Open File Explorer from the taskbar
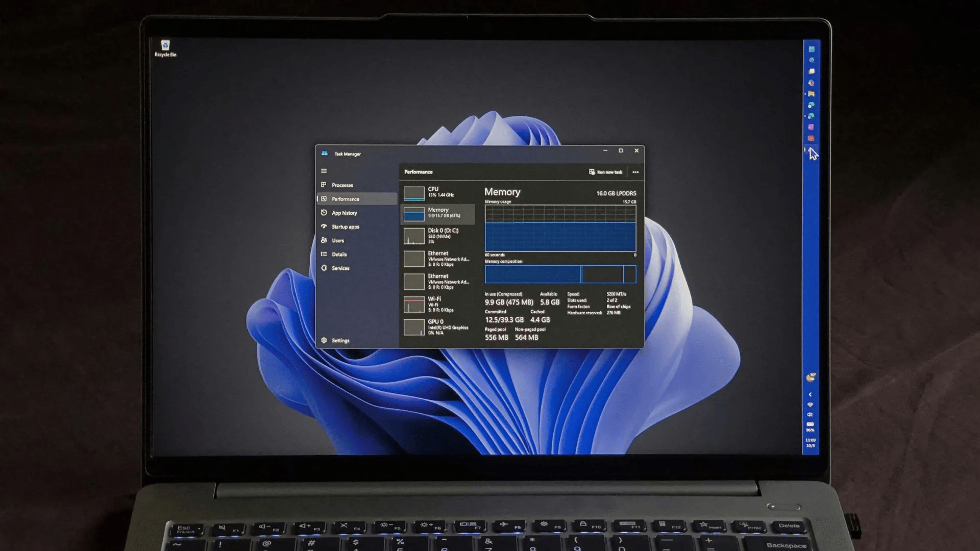Image resolution: width=980 pixels, height=551 pixels. pos(811,94)
